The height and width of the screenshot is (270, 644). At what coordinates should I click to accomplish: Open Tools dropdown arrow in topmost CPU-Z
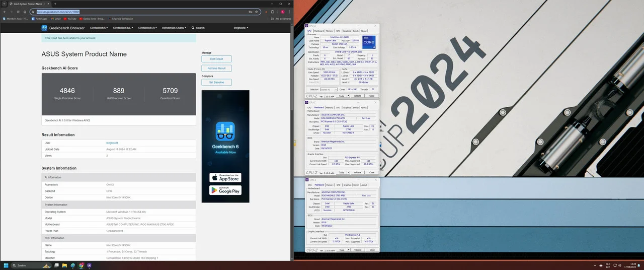[348, 96]
